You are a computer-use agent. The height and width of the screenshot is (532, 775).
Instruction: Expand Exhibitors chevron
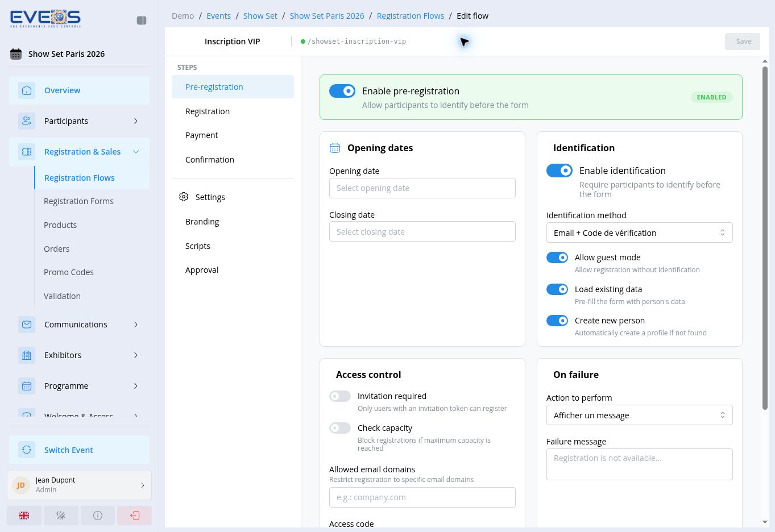coord(136,355)
